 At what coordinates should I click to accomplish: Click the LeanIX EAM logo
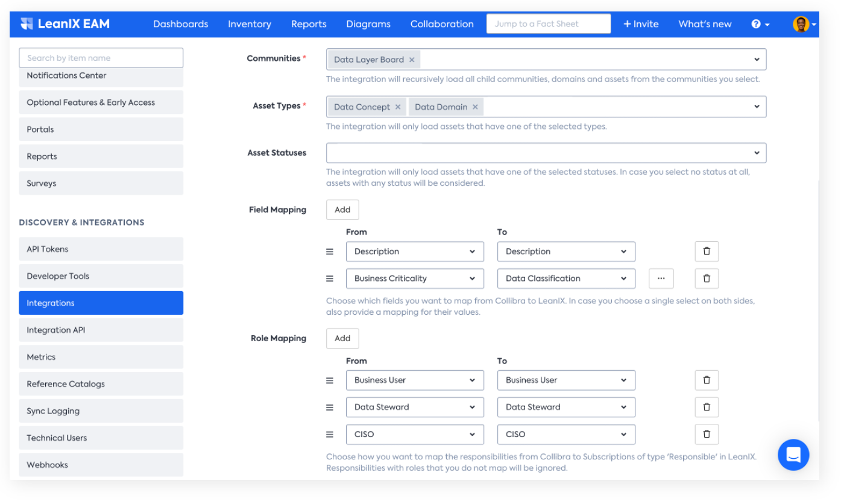point(65,24)
